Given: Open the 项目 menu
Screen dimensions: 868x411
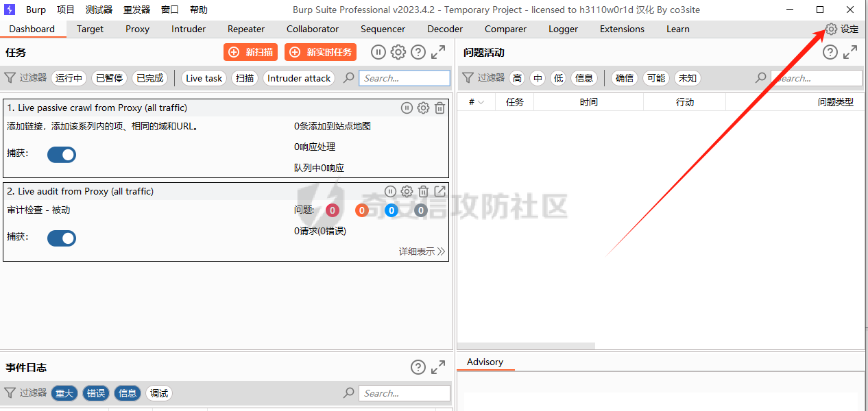Looking at the screenshot, I should coord(66,10).
